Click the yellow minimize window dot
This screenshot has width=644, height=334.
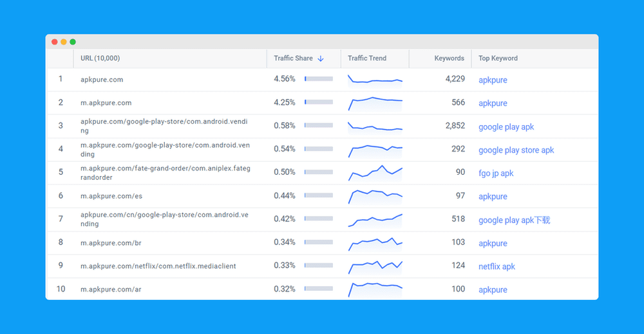coord(64,42)
